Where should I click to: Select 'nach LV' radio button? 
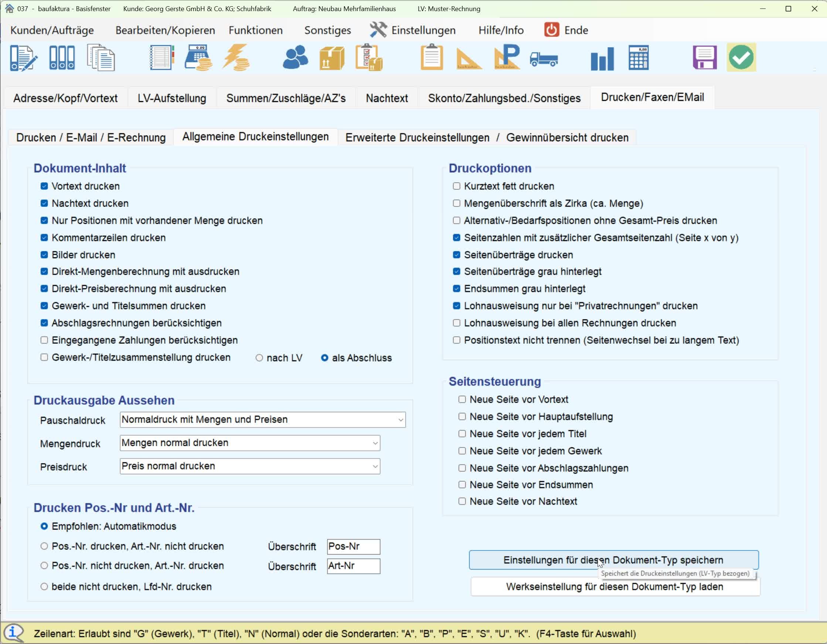pos(259,358)
